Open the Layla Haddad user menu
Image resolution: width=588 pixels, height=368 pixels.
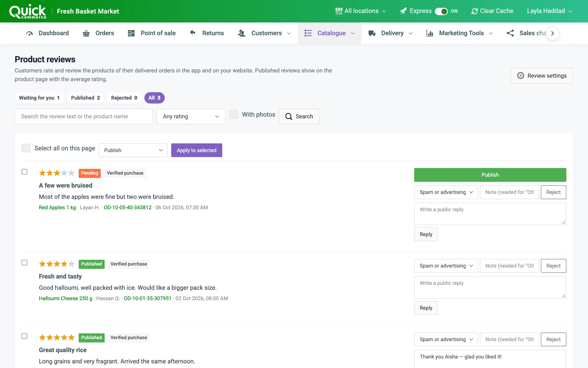point(550,11)
